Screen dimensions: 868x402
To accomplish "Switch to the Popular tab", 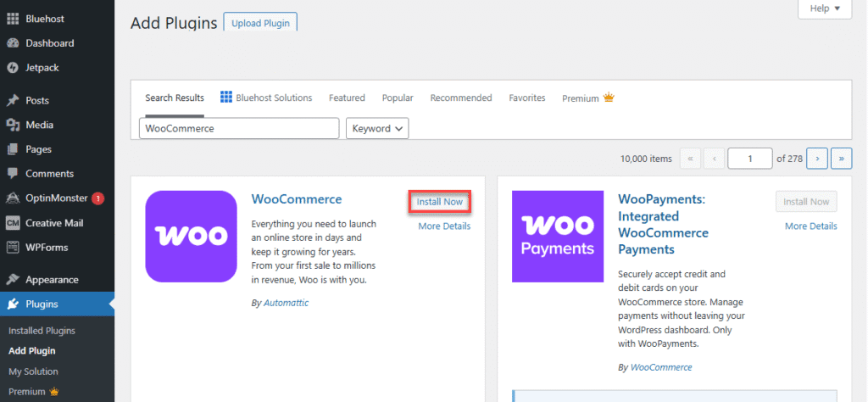I will pyautogui.click(x=398, y=98).
